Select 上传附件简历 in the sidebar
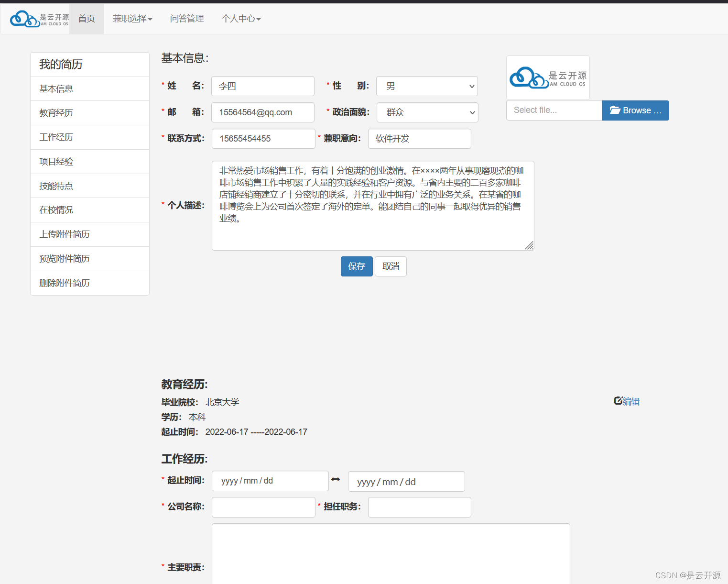This screenshot has width=728, height=584. [90, 234]
